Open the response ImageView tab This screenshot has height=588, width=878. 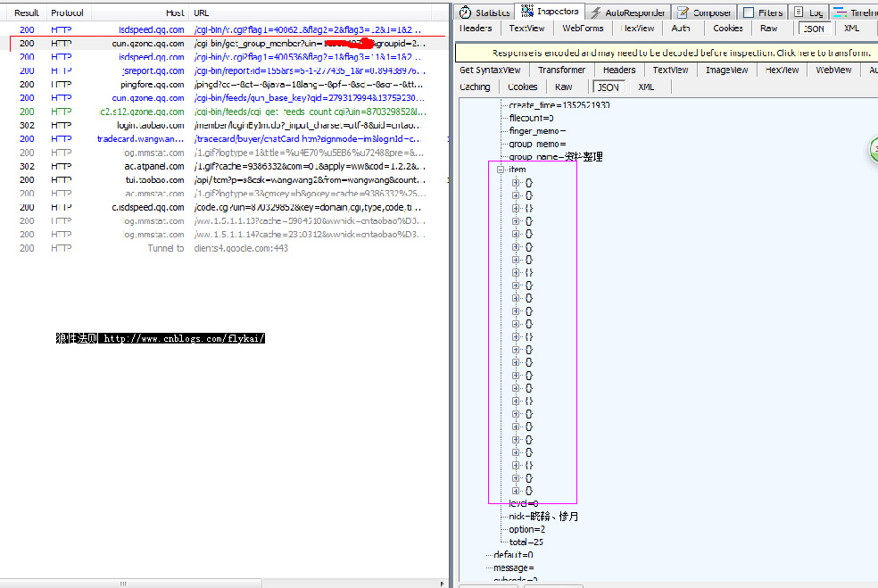[x=727, y=70]
